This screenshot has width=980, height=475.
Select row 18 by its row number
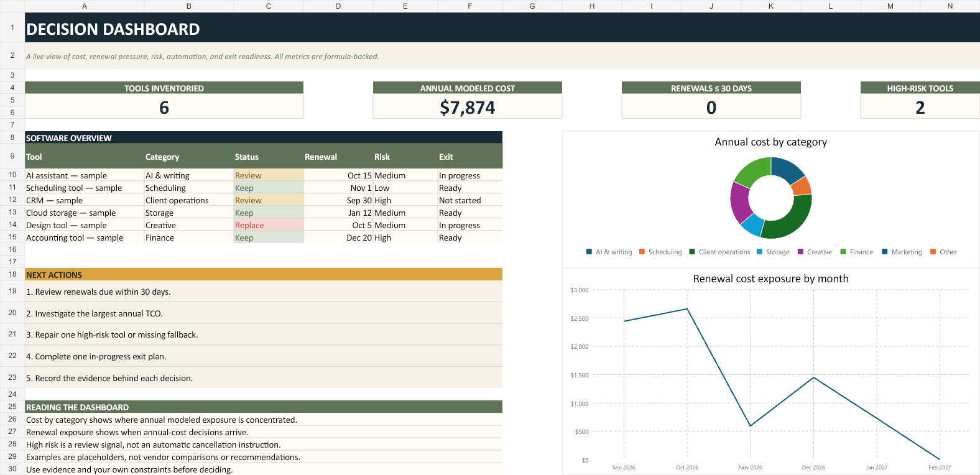pos(12,274)
